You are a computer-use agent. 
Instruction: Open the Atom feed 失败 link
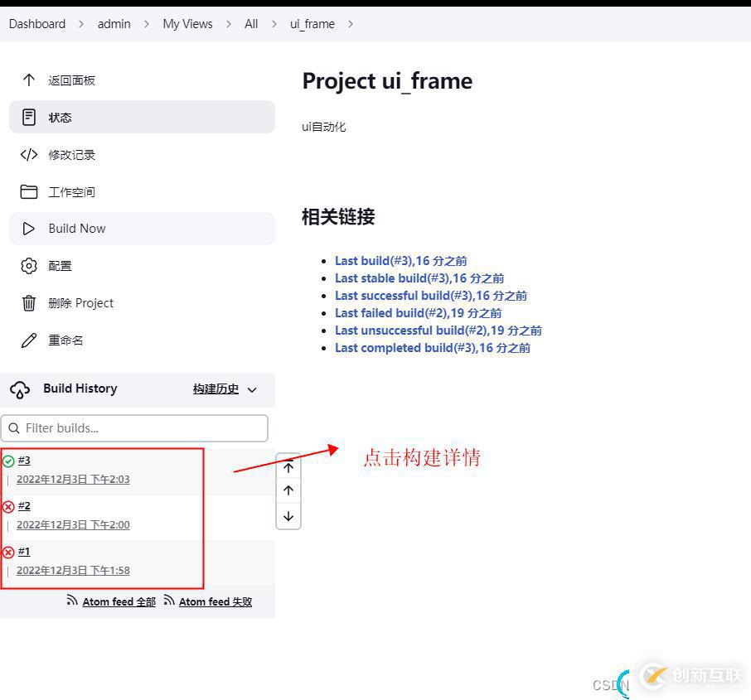tap(216, 602)
